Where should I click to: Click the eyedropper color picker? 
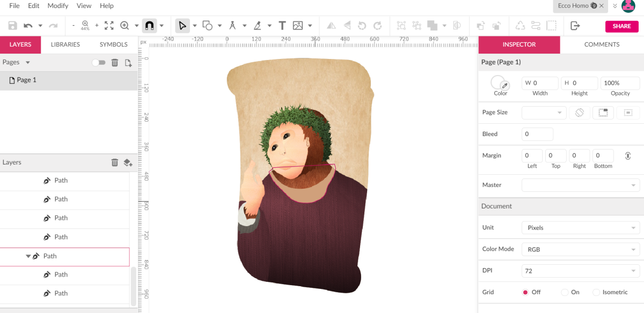(504, 86)
